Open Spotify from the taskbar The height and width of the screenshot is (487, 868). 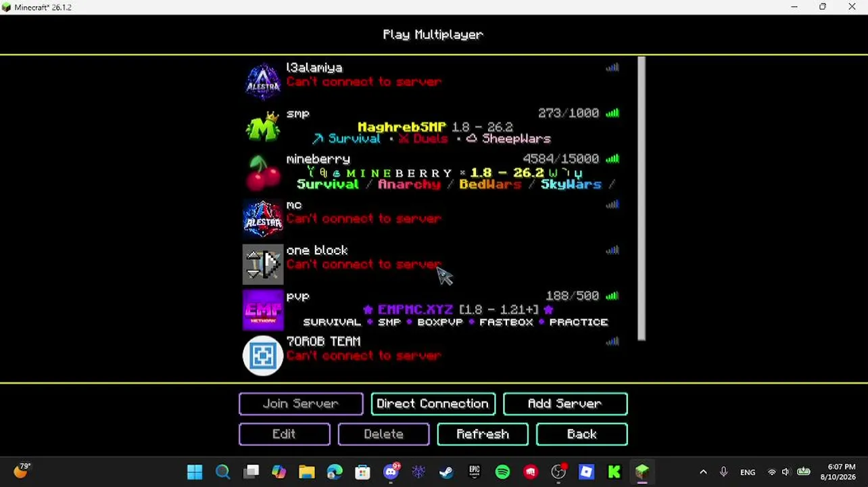(502, 471)
